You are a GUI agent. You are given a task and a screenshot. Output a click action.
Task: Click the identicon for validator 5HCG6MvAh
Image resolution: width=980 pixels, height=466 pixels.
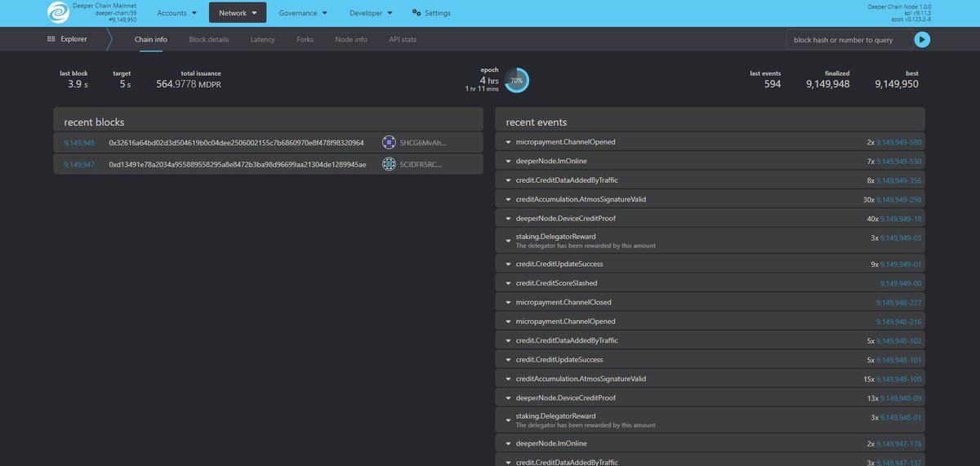[x=390, y=142]
